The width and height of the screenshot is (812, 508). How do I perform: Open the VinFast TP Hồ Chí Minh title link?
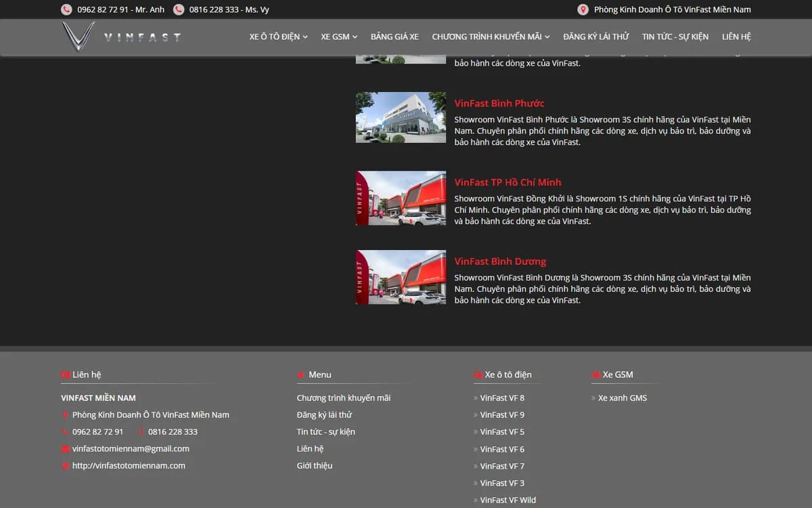coord(508,182)
